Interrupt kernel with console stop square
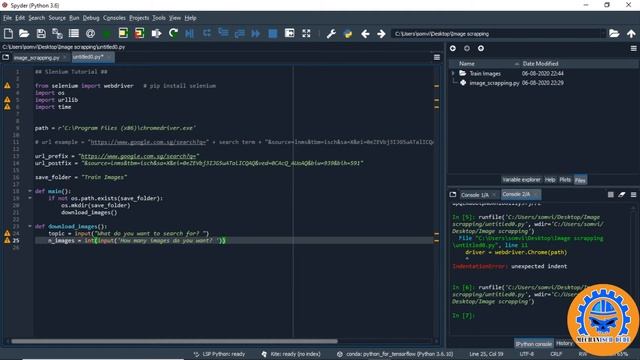640x360 pixels. pyautogui.click(x=611, y=195)
